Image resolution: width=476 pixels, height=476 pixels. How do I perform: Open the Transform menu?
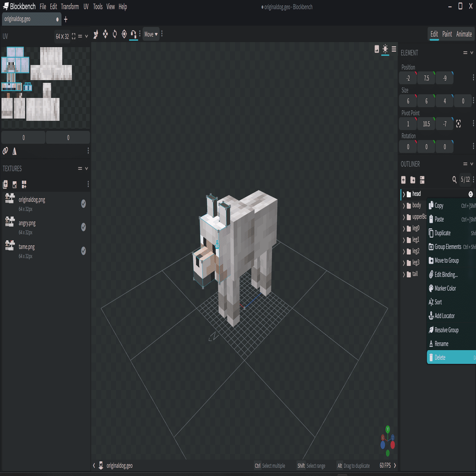[x=70, y=6]
